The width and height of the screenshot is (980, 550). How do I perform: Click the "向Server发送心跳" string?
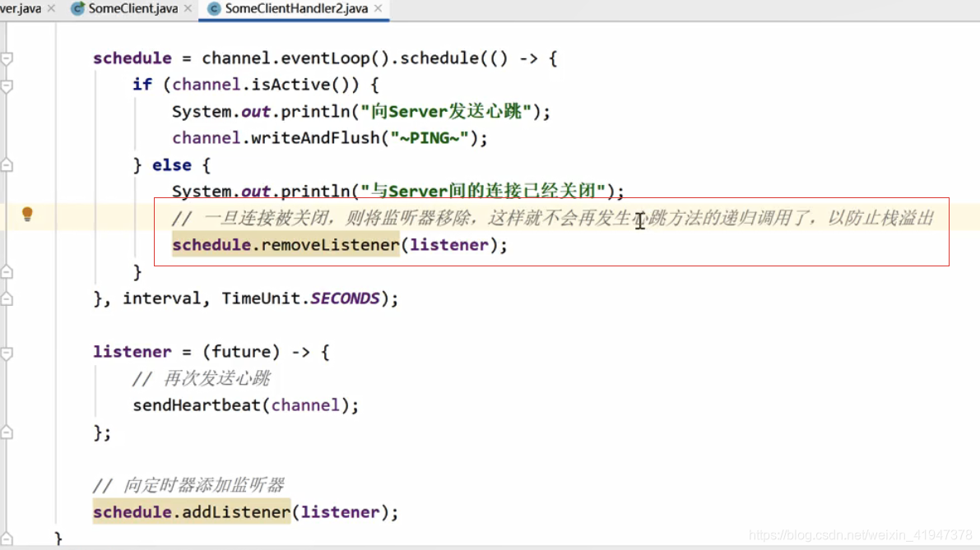446,111
